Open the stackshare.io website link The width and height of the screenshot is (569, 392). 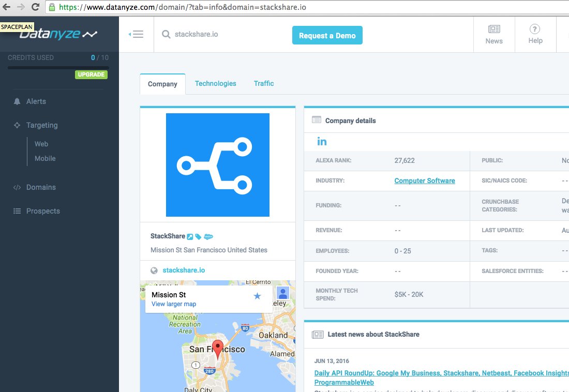tap(184, 270)
